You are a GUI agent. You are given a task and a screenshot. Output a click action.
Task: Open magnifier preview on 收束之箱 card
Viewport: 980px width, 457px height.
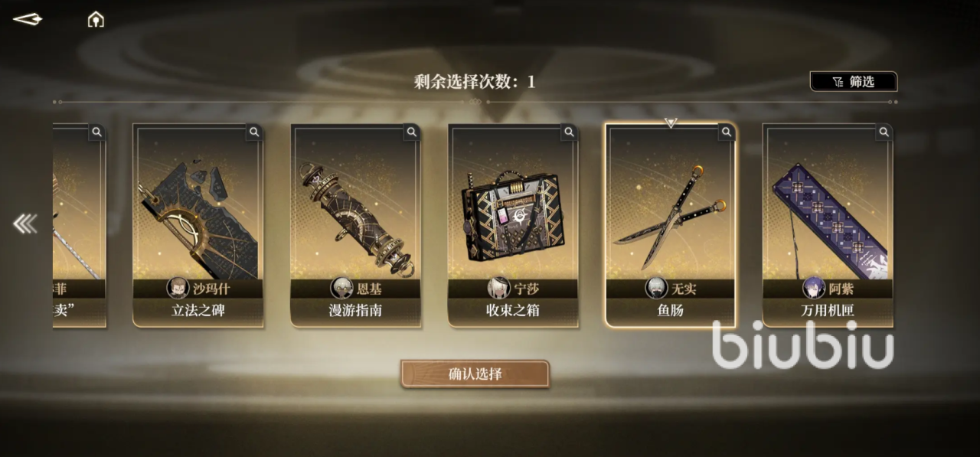click(570, 132)
